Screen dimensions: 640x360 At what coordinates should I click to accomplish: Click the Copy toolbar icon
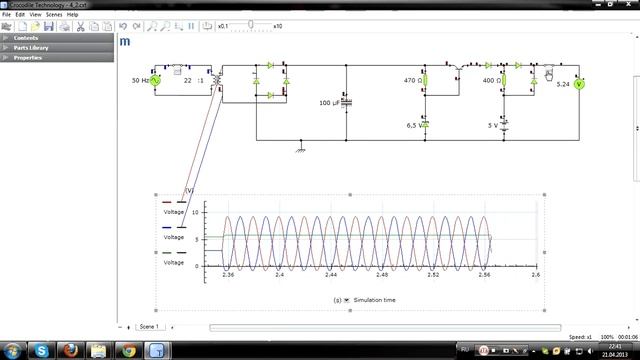94,27
